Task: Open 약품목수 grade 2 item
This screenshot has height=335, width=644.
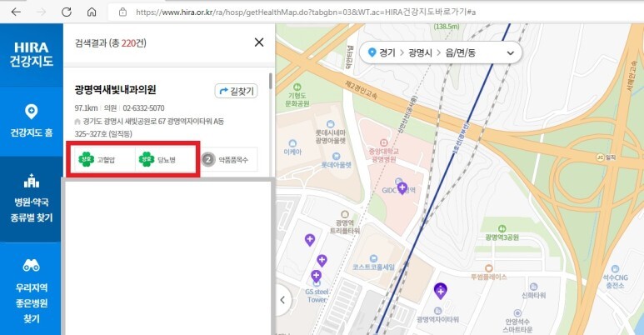Action: coord(225,159)
